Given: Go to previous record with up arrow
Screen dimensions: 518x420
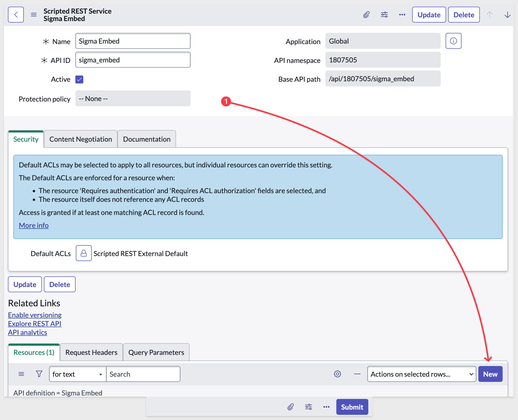Looking at the screenshot, I should click(x=490, y=15).
